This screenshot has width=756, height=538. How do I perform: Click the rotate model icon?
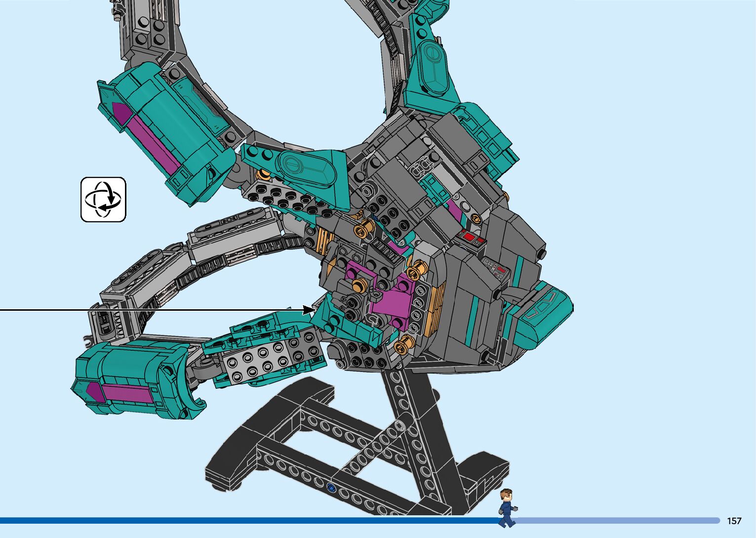tap(103, 200)
